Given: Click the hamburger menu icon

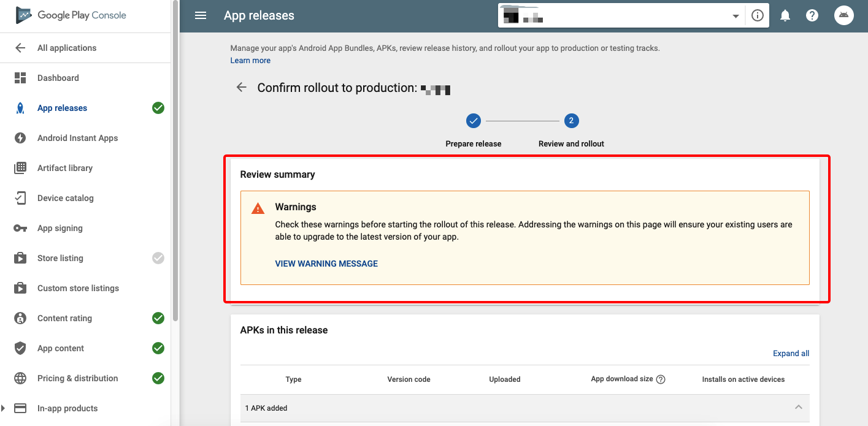Looking at the screenshot, I should point(201,16).
